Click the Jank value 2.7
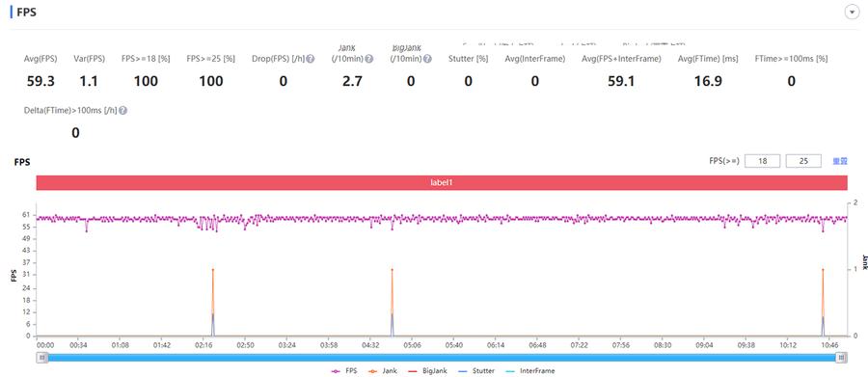This screenshot has height=377, width=868. 352,81
